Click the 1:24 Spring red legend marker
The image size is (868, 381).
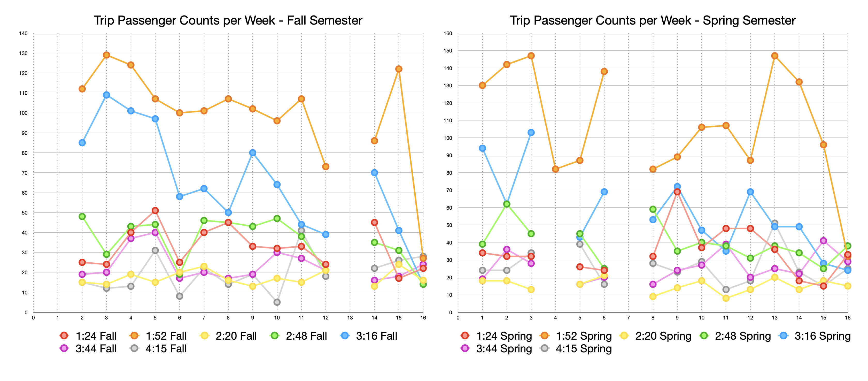(x=465, y=336)
